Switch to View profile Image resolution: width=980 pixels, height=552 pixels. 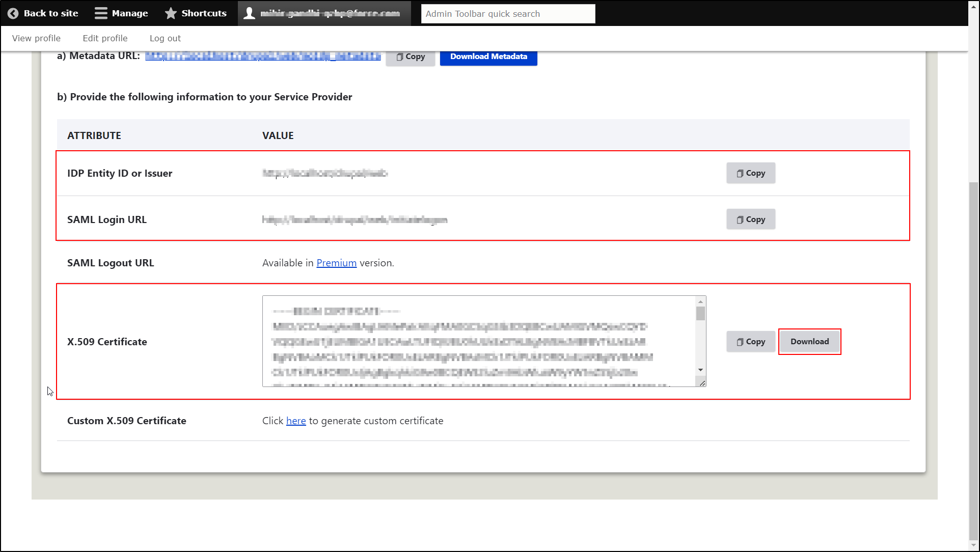coord(36,38)
